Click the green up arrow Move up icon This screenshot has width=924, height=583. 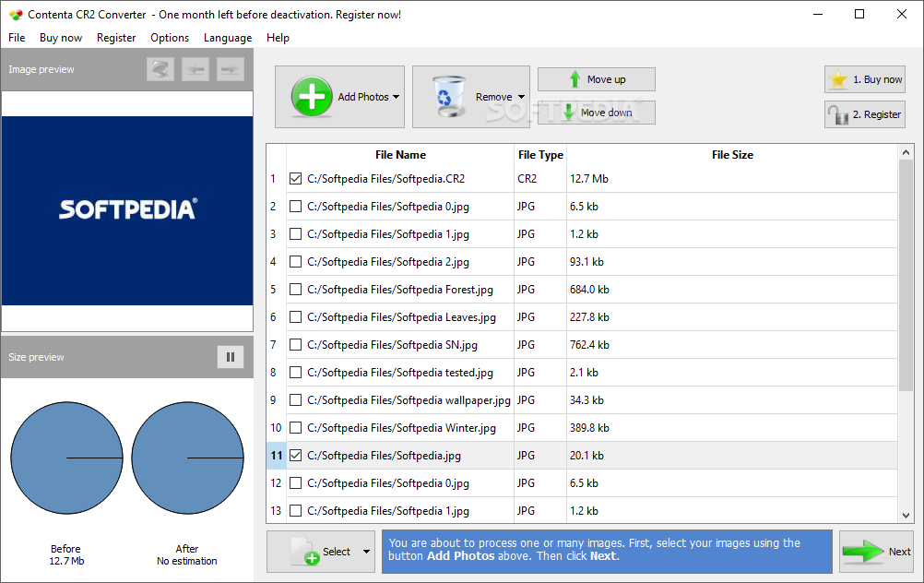575,79
